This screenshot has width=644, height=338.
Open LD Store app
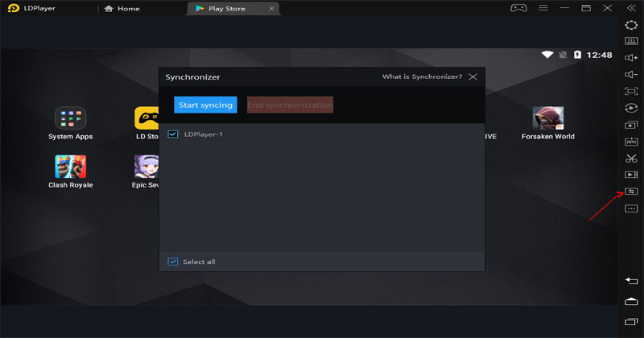coord(147,124)
